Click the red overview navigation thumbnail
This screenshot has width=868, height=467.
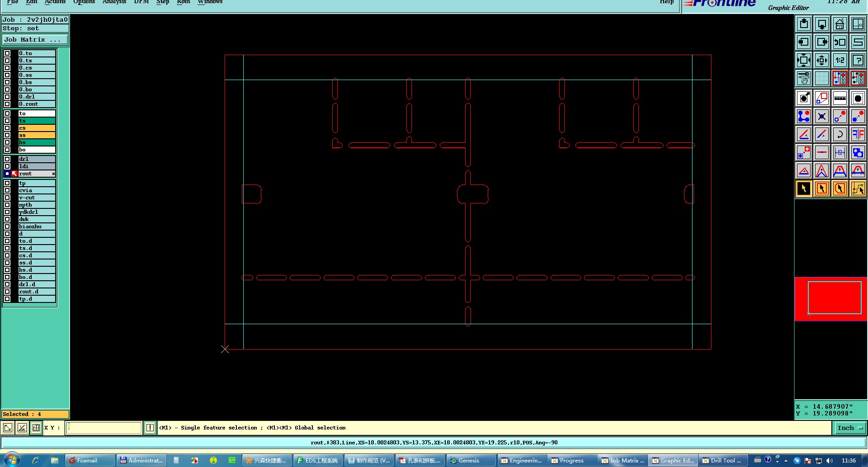point(831,299)
